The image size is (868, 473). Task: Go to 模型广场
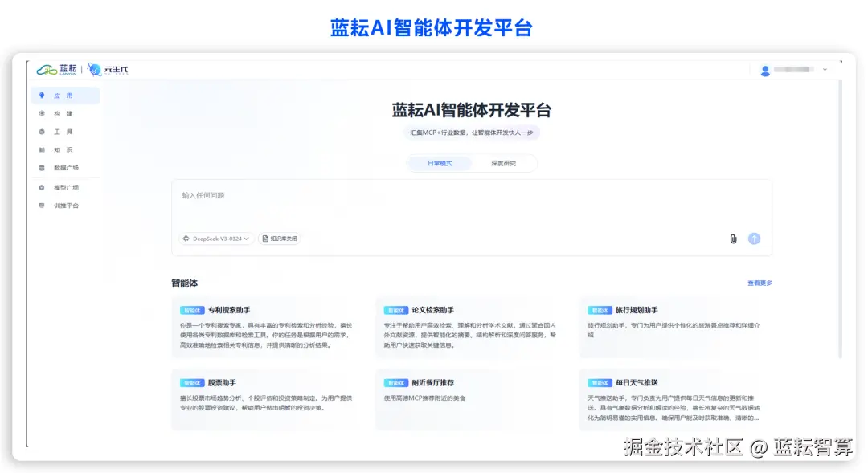[65, 188]
